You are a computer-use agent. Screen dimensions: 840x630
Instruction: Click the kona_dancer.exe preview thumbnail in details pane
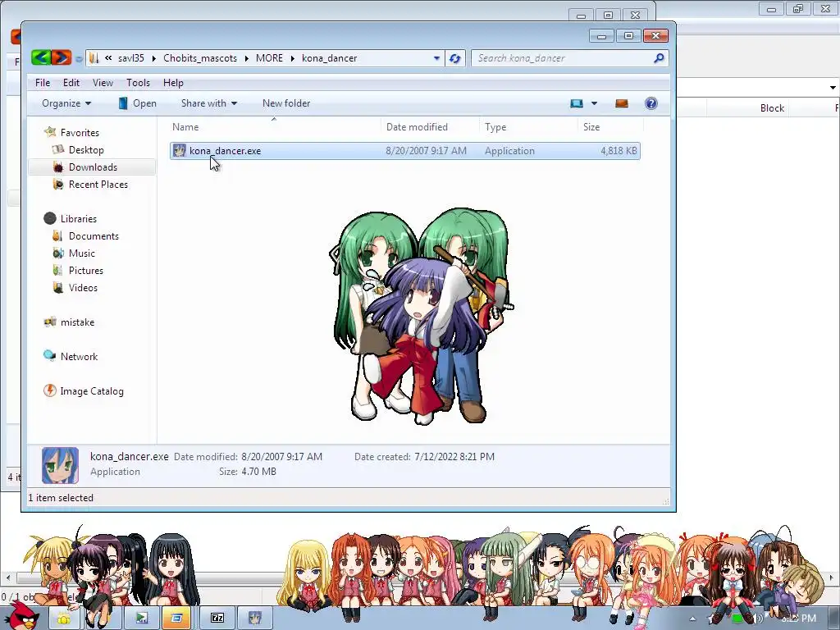[x=60, y=465]
